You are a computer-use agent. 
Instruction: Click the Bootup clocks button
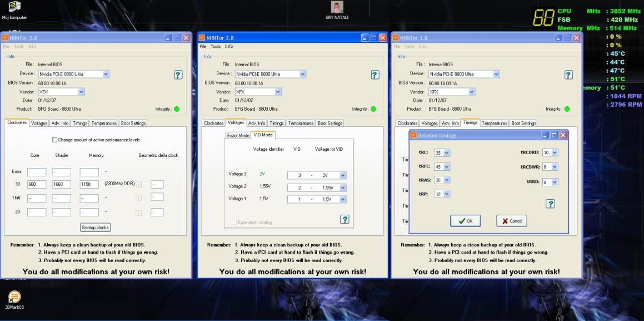[95, 228]
